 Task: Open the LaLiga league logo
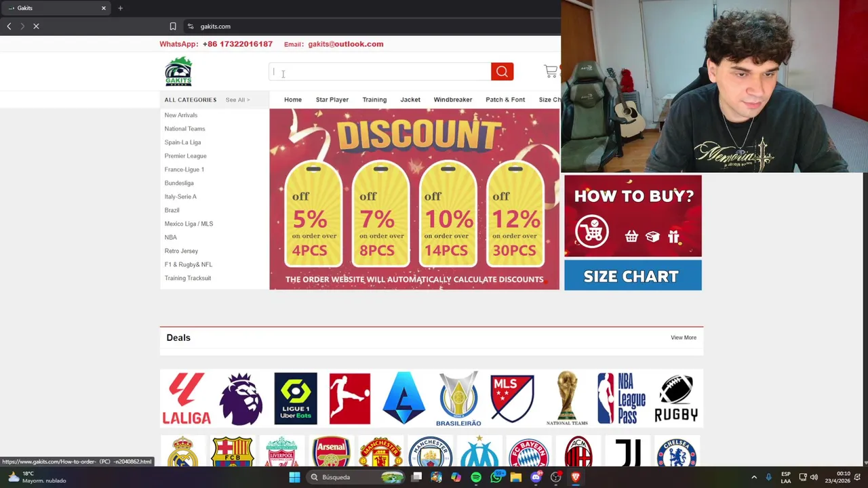186,399
